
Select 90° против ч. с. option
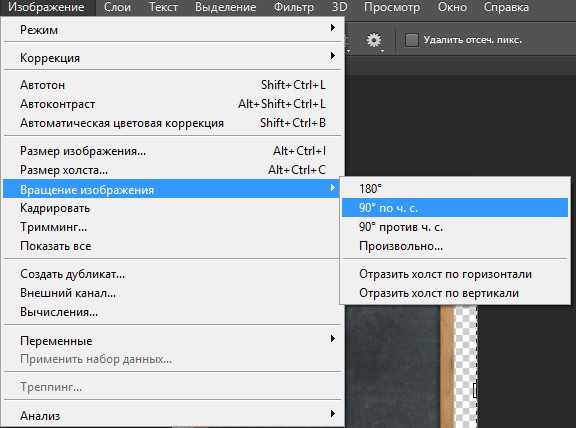[x=455, y=227]
